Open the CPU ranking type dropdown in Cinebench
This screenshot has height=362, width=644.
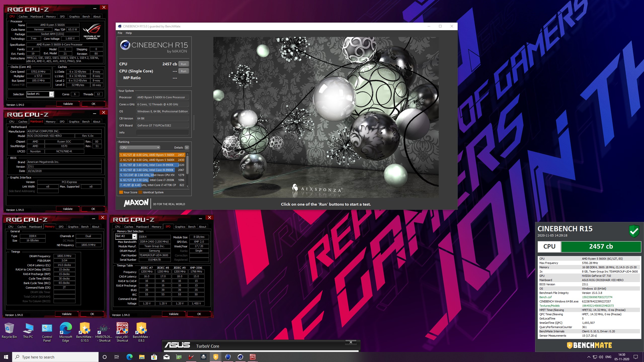140,148
